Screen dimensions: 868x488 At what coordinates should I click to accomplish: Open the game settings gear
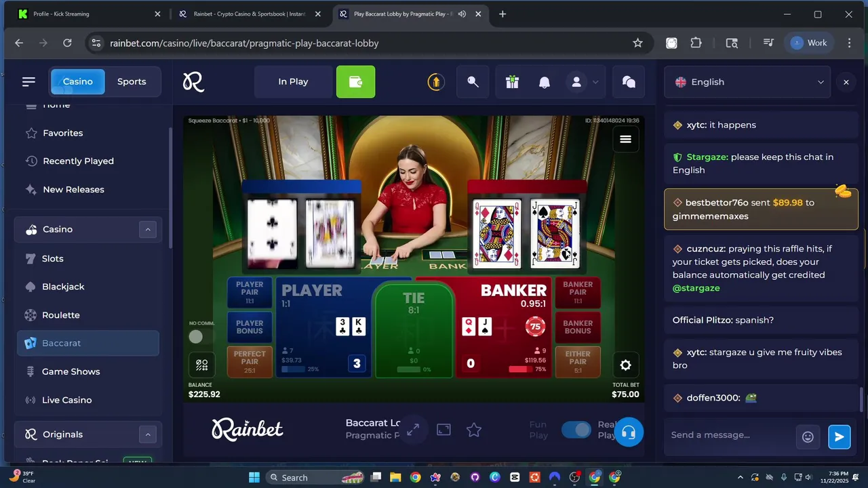pyautogui.click(x=625, y=365)
